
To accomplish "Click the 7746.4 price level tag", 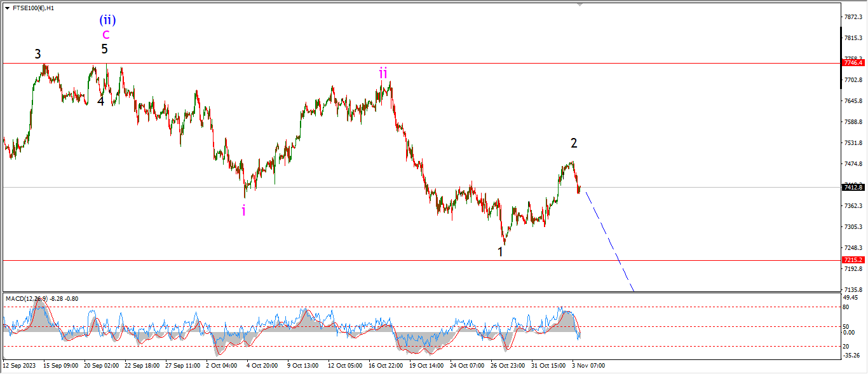I will click(x=853, y=63).
